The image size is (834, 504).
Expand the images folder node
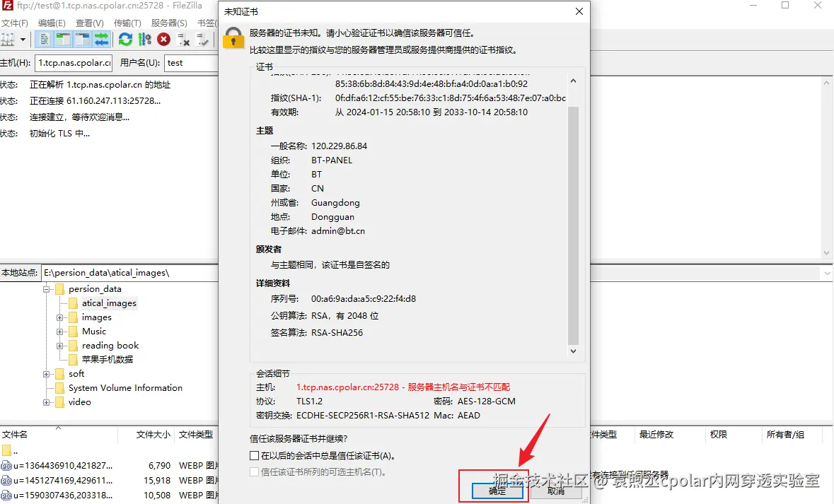(x=59, y=317)
